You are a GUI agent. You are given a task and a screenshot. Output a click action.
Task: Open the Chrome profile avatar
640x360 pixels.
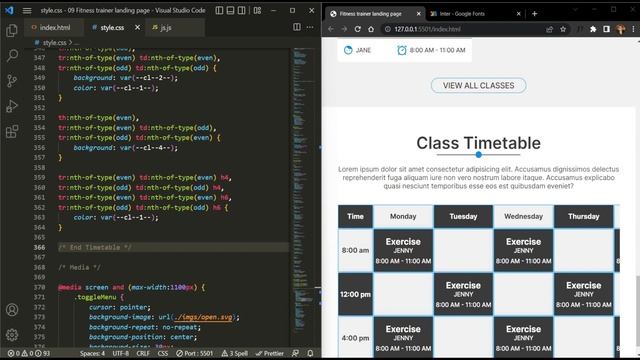pyautogui.click(x=620, y=29)
